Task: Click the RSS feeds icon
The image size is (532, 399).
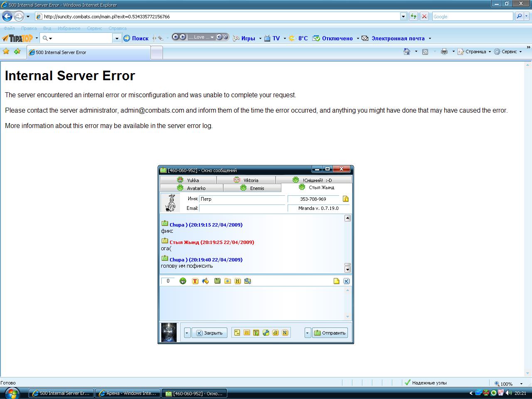Action: click(x=425, y=52)
